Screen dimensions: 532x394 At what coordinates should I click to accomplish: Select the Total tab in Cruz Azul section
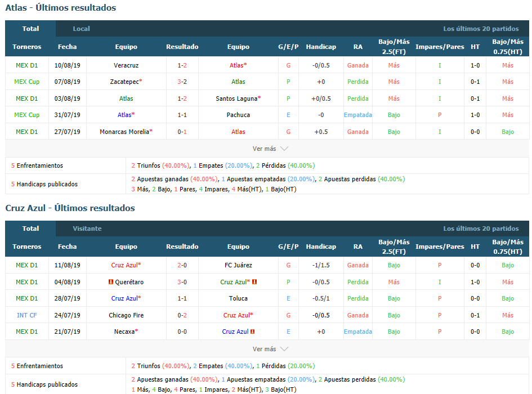(x=30, y=229)
